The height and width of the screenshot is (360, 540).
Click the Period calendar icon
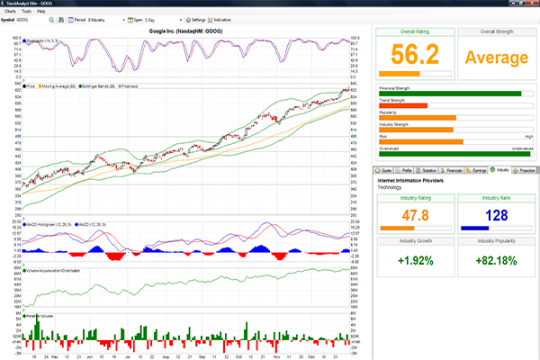71,20
